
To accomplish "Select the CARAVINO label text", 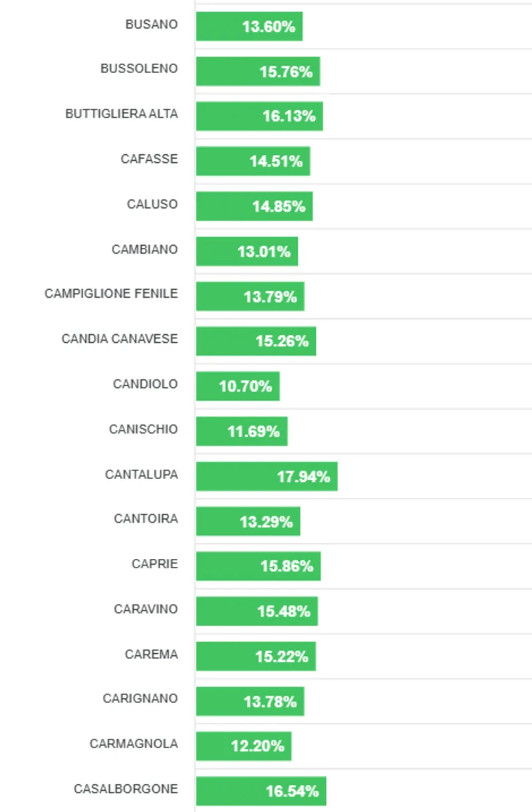I will [x=146, y=609].
